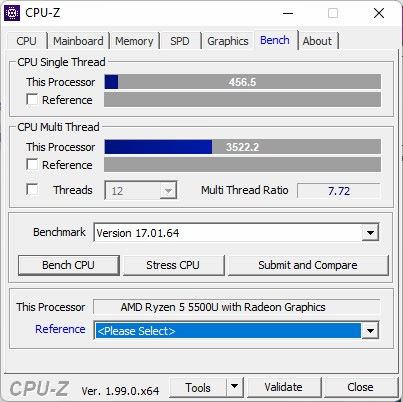This screenshot has width=403, height=402.
Task: Enable the Multi Thread Reference checkbox
Action: pos(32,164)
